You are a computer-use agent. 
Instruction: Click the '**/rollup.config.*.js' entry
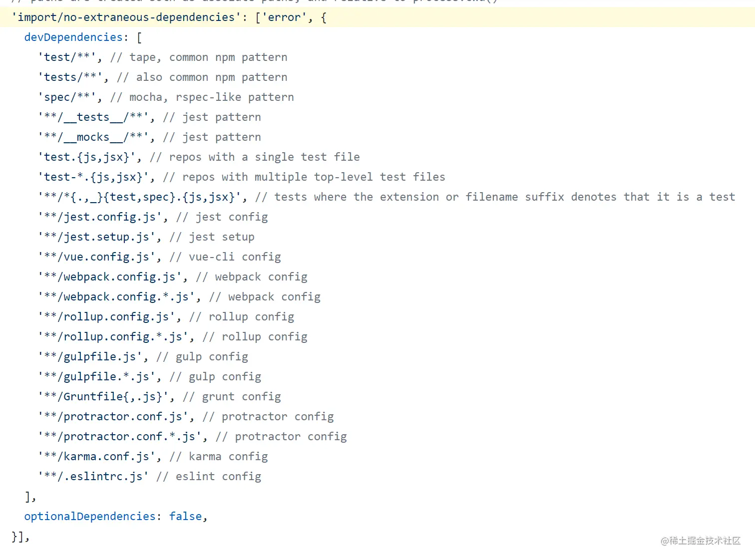pos(113,337)
